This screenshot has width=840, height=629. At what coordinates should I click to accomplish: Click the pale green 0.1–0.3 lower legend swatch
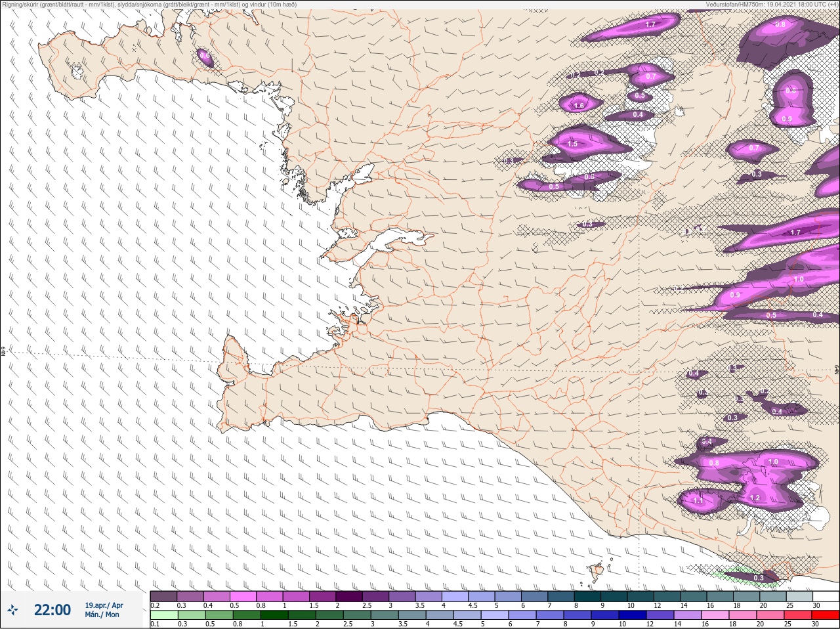tap(163, 615)
